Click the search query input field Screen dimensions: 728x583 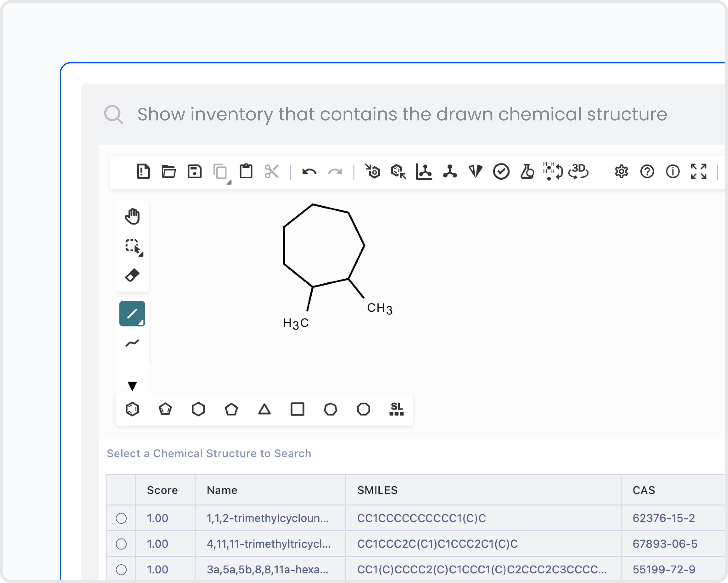tap(402, 114)
